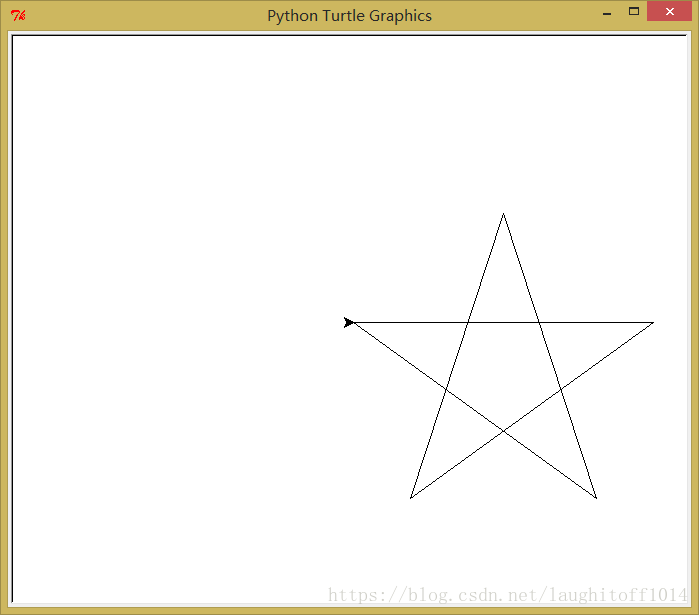
Task: Click the Tk feather icon in title bar
Action: 18,16
